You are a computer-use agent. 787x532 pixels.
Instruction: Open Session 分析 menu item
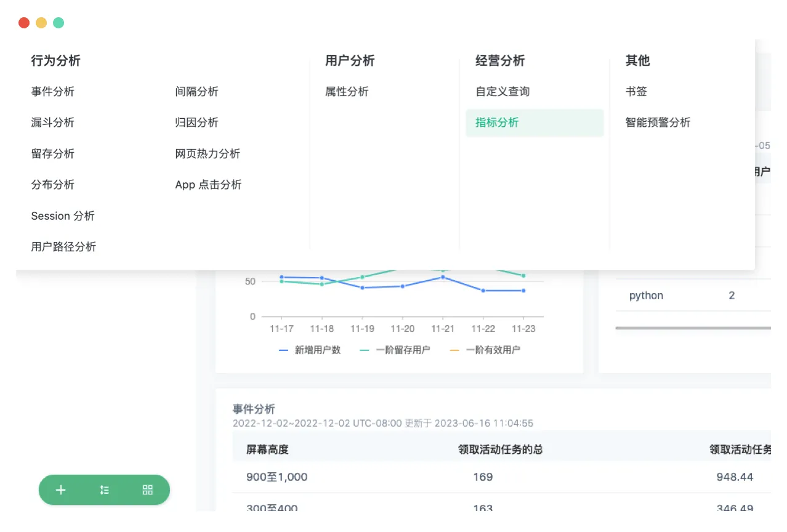(x=63, y=216)
